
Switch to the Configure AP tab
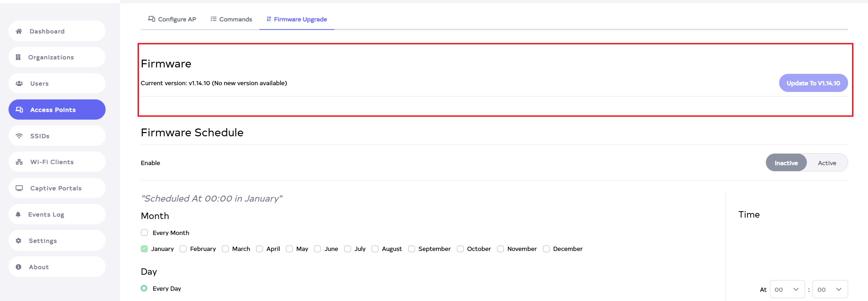(x=172, y=19)
